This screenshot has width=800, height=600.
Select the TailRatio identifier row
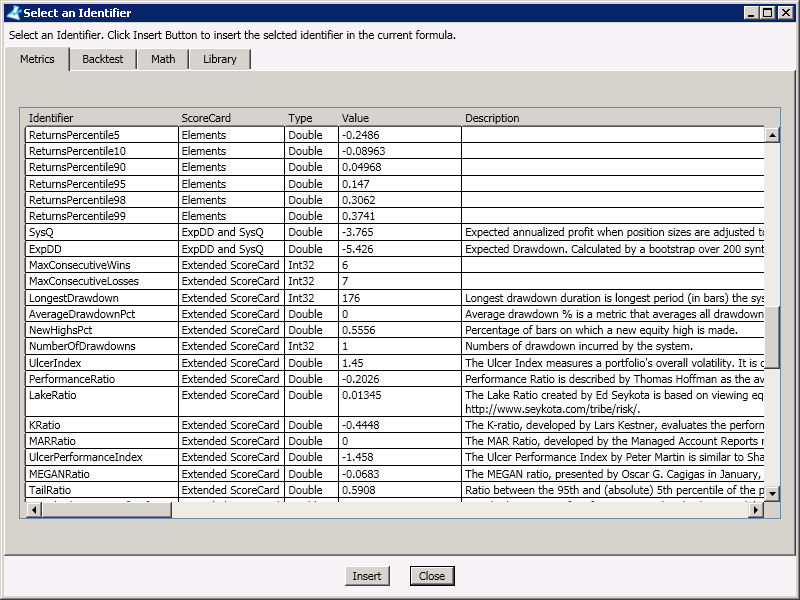[x=50, y=490]
